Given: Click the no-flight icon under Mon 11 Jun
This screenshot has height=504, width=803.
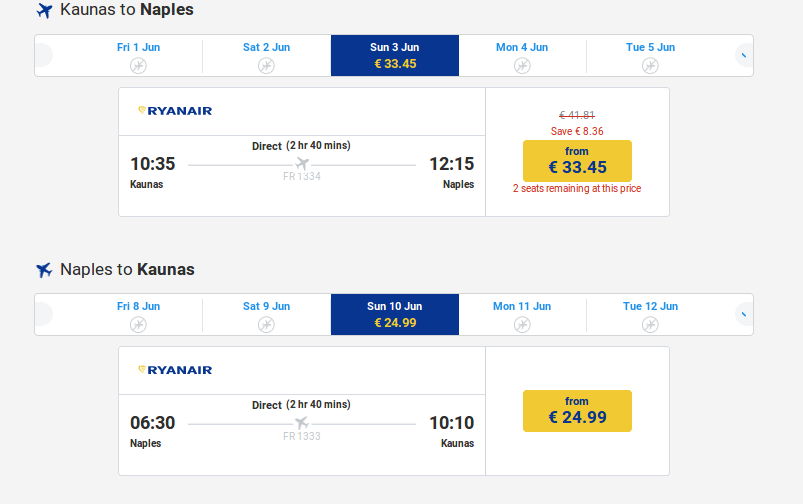Looking at the screenshot, I should 522,325.
